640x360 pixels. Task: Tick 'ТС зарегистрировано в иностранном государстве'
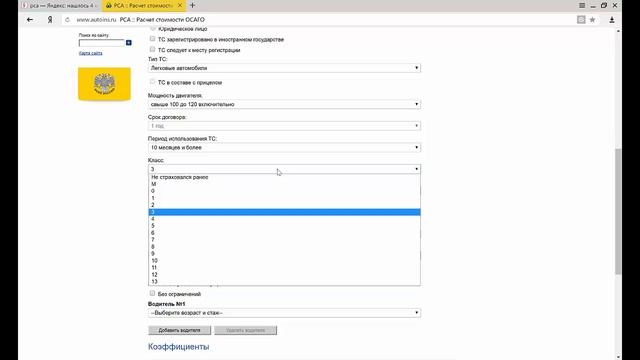pos(152,39)
